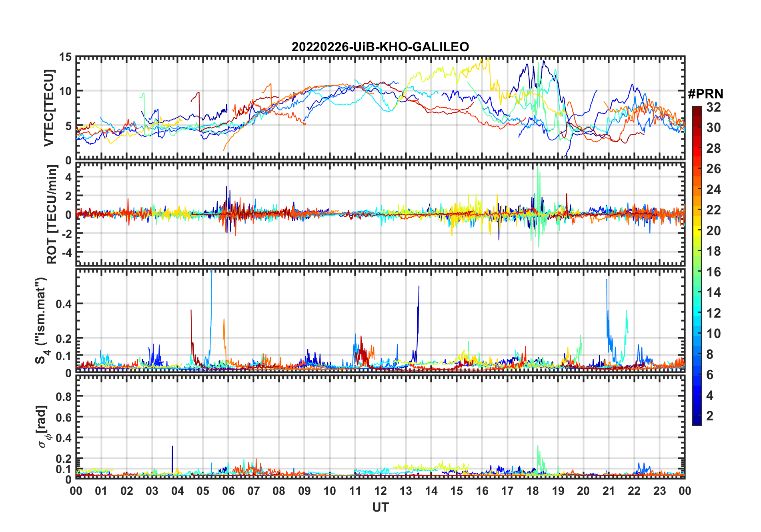This screenshot has width=761, height=532.
Task: Click x-axis hour label 17
Action: pos(507,491)
